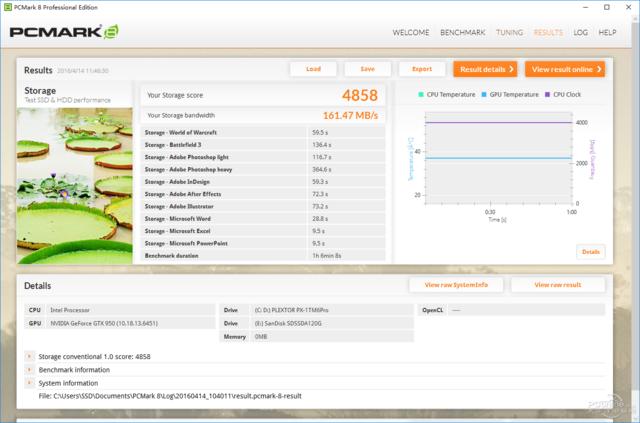Image resolution: width=640 pixels, height=423 pixels.
Task: Select the Storage - Battlefield 3 row
Action: 263,145
